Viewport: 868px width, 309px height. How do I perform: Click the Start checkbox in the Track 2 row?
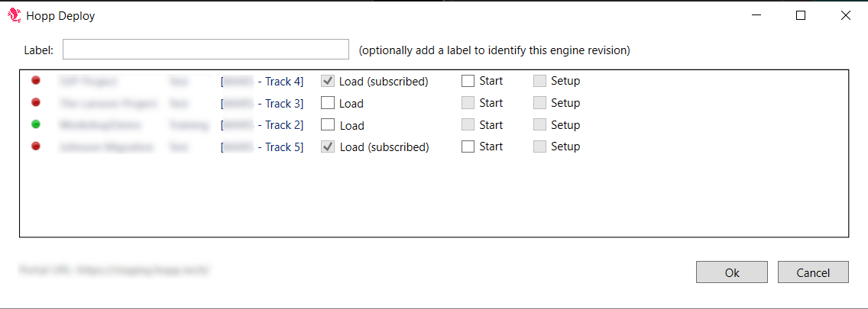coord(468,125)
